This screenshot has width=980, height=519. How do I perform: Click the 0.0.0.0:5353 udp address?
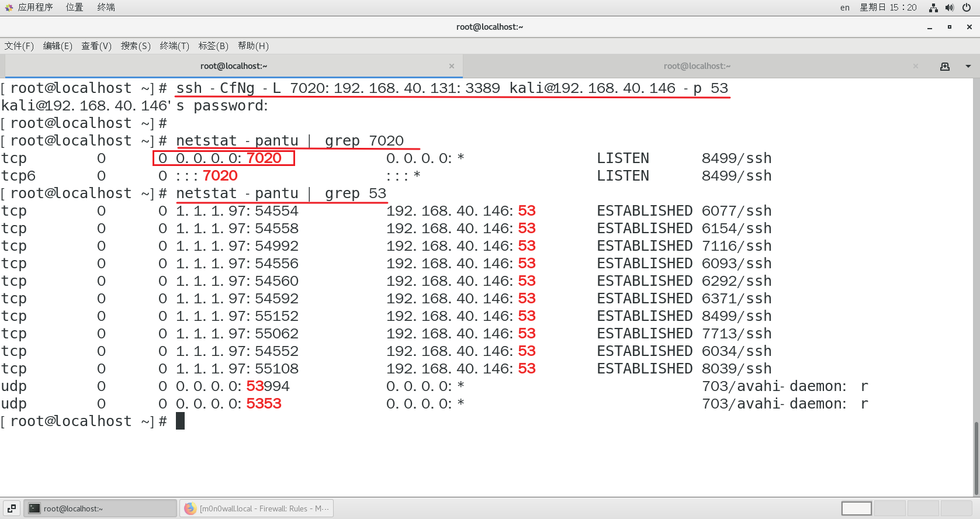click(228, 404)
